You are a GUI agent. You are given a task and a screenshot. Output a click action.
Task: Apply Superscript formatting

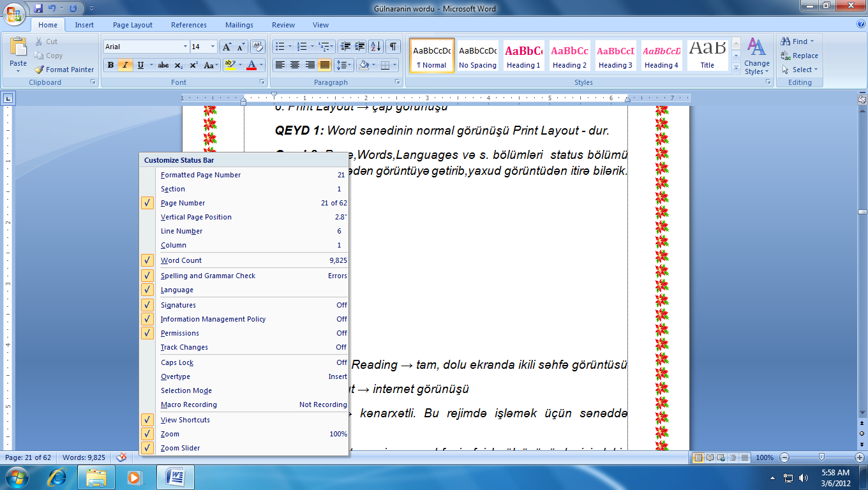pyautogui.click(x=193, y=65)
